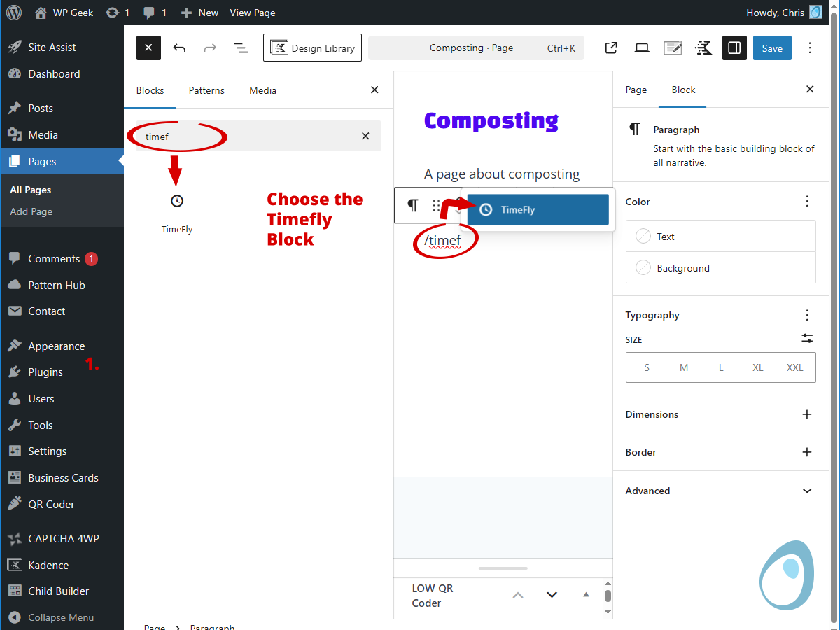Click the Redo arrow in the editor toolbar
Image resolution: width=840 pixels, height=630 pixels.
pyautogui.click(x=209, y=48)
